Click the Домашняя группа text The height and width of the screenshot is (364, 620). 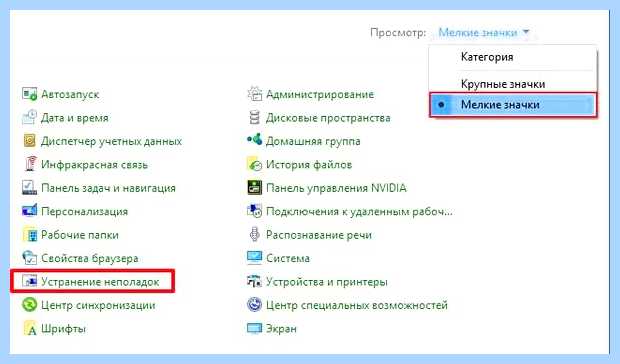[313, 141]
